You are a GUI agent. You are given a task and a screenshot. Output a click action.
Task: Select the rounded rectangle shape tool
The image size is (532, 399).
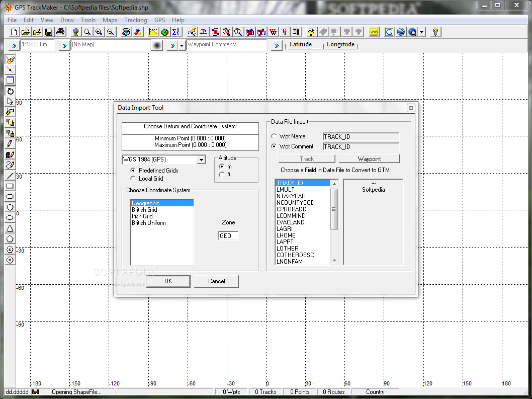[10, 197]
